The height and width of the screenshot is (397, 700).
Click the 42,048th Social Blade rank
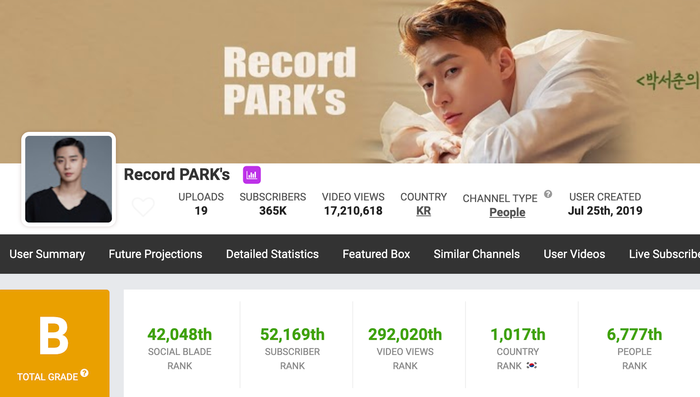click(x=179, y=334)
